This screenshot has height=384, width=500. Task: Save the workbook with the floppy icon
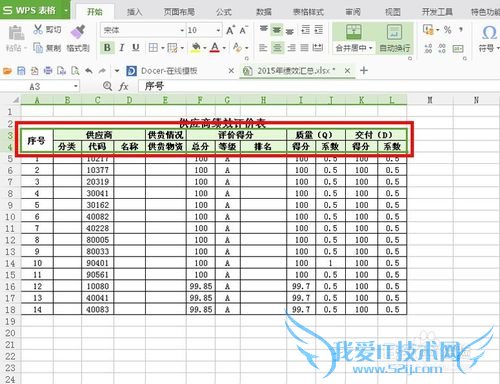21,71
